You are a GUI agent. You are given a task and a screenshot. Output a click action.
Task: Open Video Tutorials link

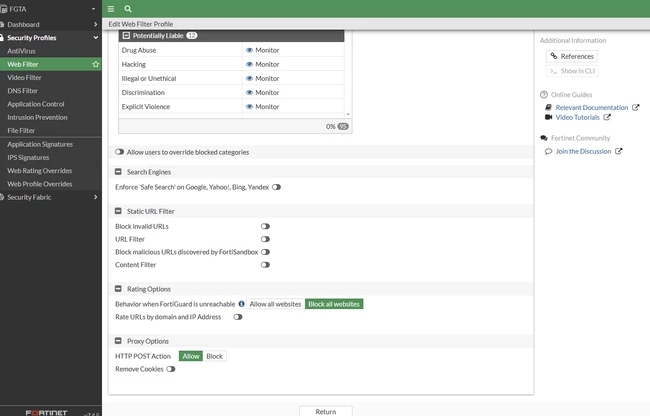pyautogui.click(x=577, y=117)
